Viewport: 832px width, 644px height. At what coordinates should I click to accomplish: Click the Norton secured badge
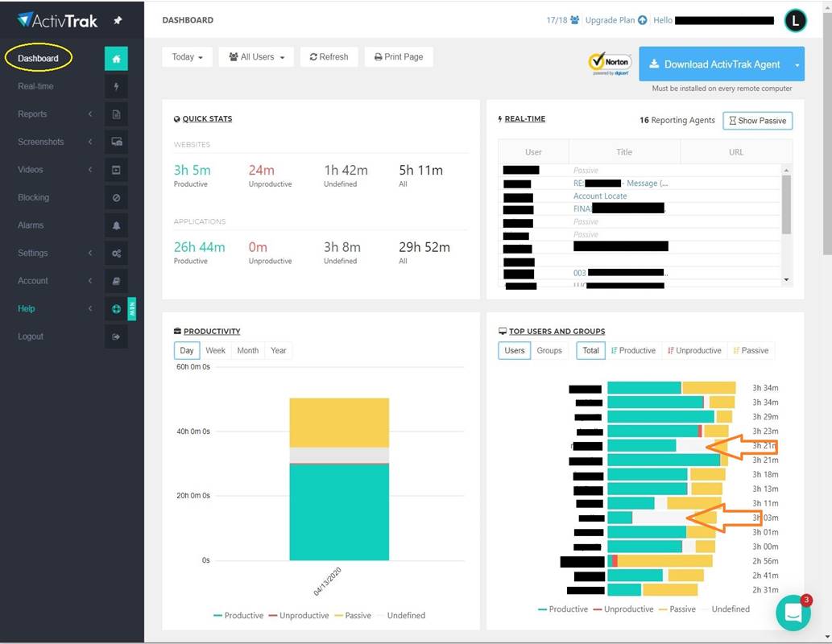pos(611,64)
